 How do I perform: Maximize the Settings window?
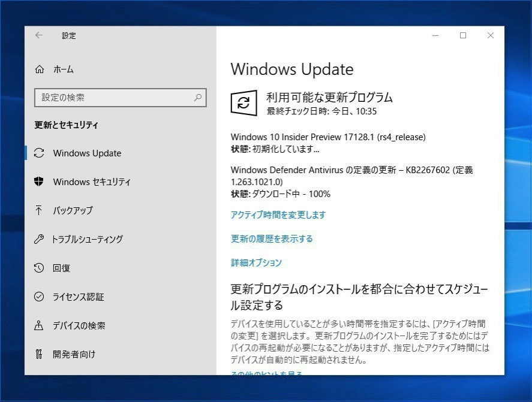point(463,35)
